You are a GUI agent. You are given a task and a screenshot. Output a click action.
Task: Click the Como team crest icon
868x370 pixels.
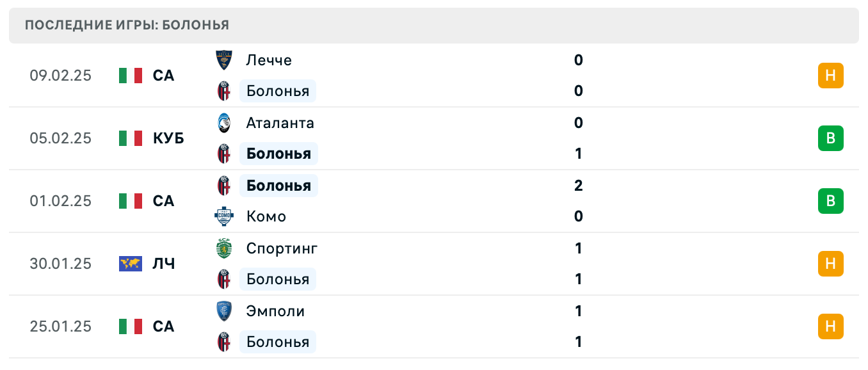point(224,216)
